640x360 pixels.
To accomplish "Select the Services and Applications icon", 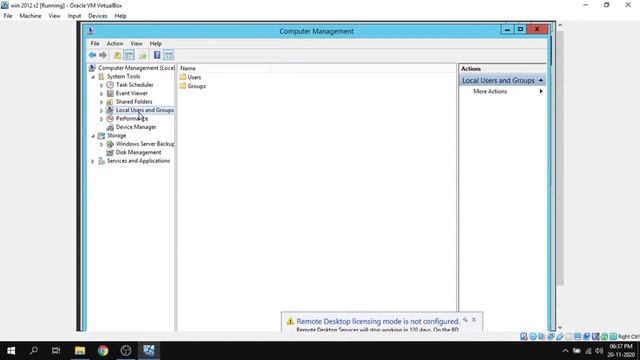I will coord(101,161).
